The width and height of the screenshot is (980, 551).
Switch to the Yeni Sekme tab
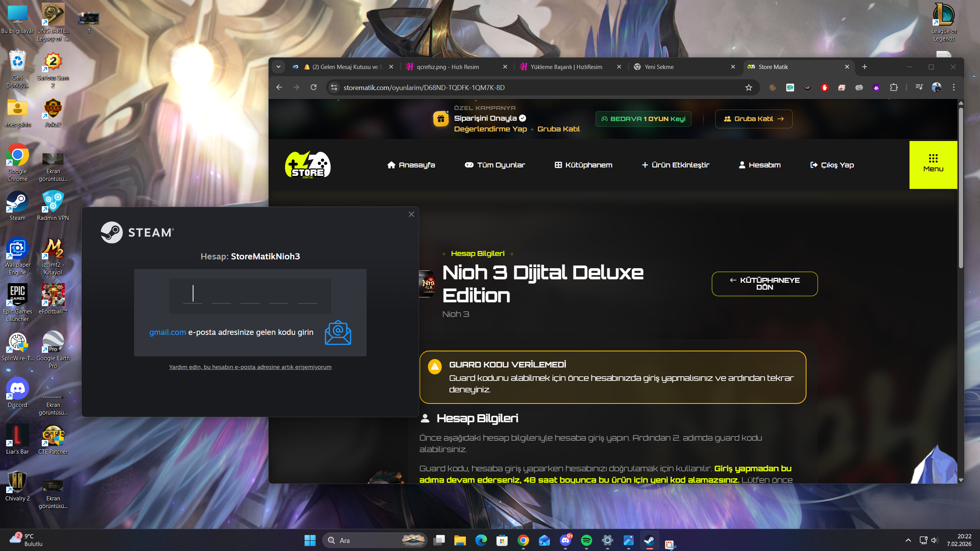click(684, 67)
